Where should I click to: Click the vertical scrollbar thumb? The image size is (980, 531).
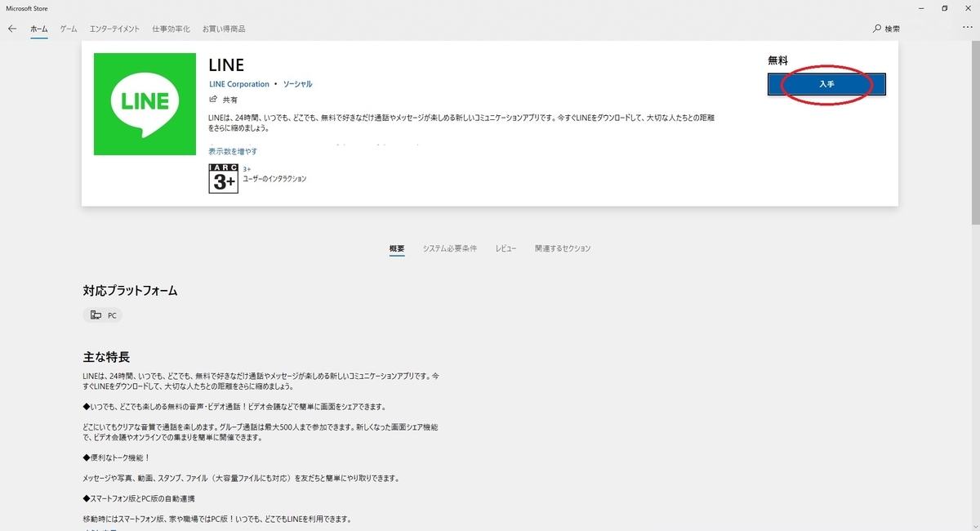click(975, 131)
